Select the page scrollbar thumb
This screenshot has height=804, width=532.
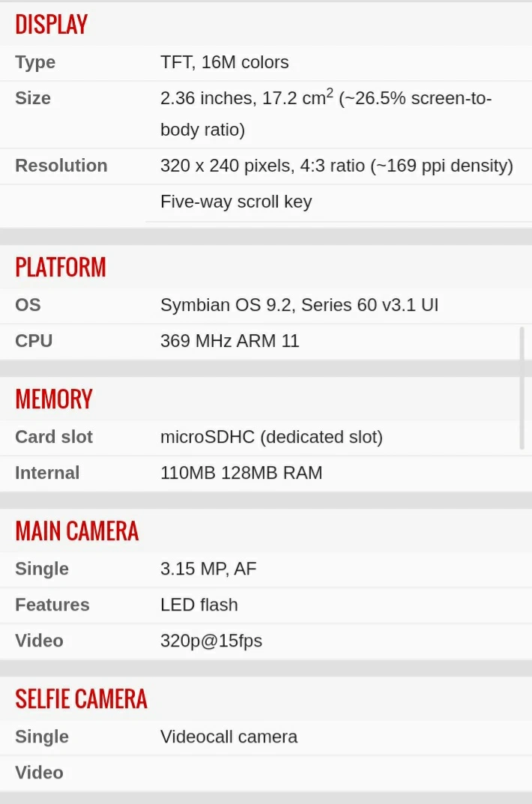[522, 388]
